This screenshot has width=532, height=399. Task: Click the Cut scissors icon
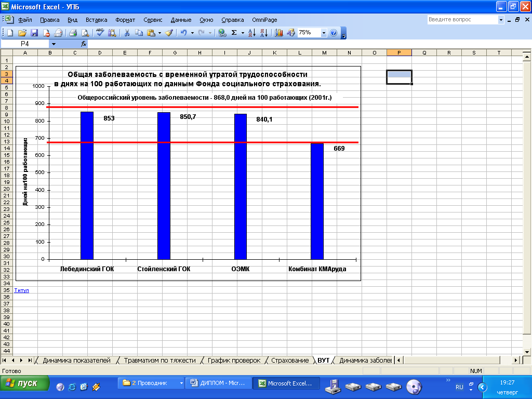[126, 33]
